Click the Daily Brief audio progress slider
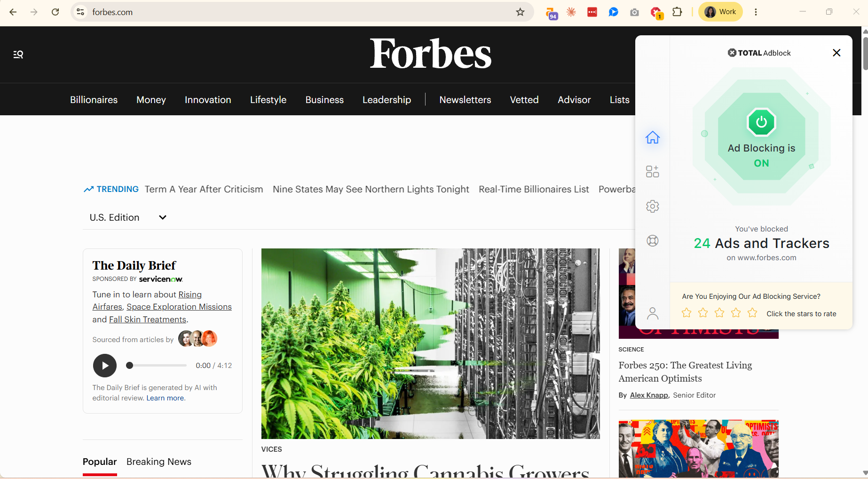868x479 pixels. click(156, 366)
